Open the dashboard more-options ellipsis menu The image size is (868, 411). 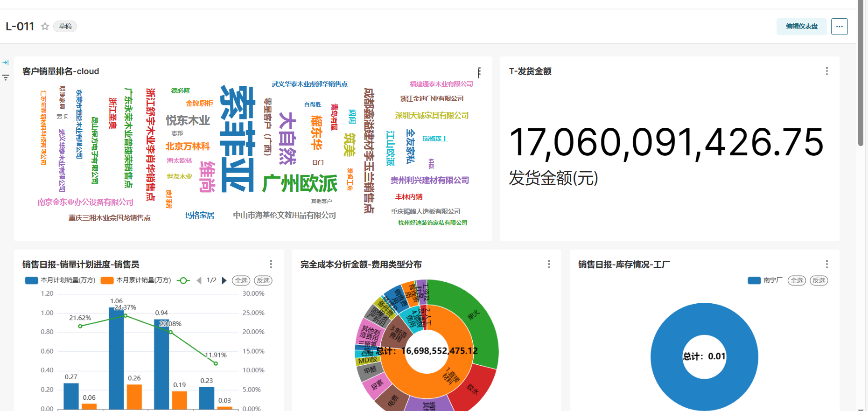(840, 27)
